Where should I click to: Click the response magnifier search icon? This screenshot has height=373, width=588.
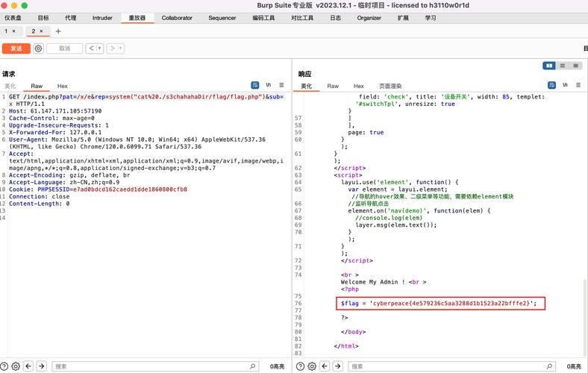point(549,366)
